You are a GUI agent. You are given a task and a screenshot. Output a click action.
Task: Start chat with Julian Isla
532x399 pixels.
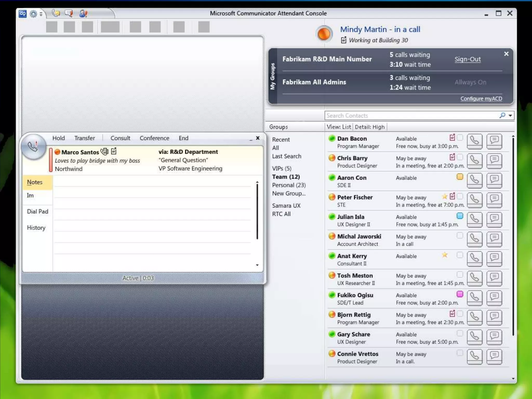click(x=494, y=220)
